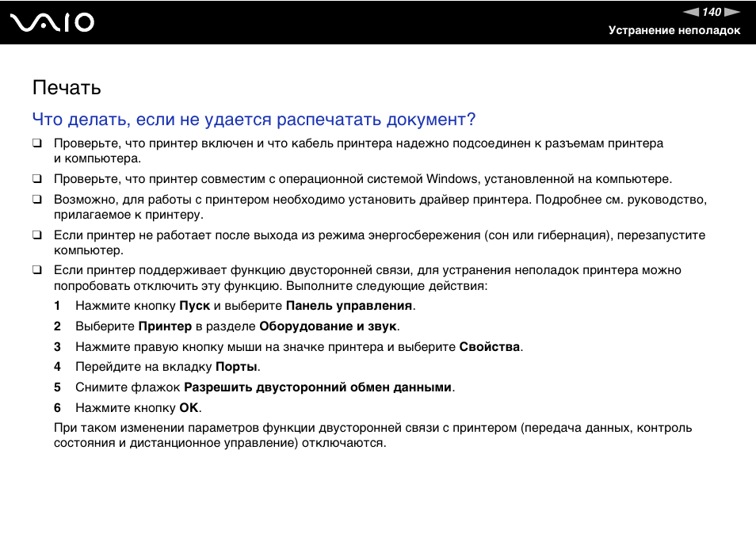Screen dimensions: 756x534
Task: Click the VAIO logo in the header
Action: click(52, 22)
